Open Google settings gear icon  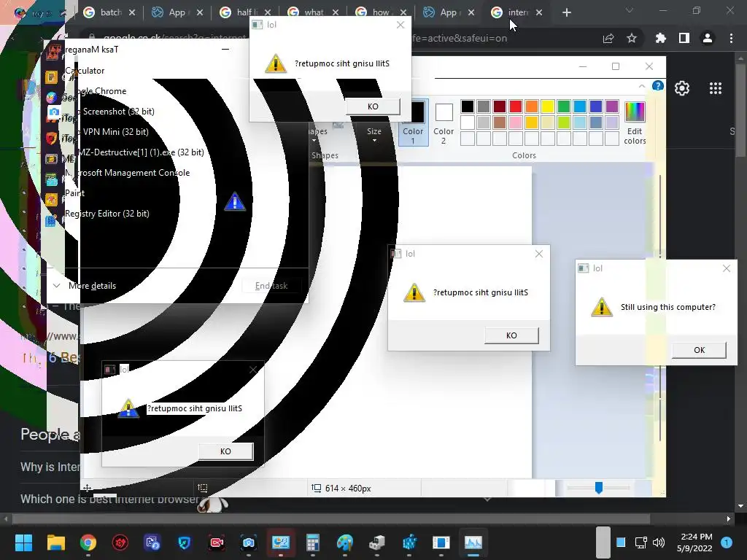click(x=682, y=88)
